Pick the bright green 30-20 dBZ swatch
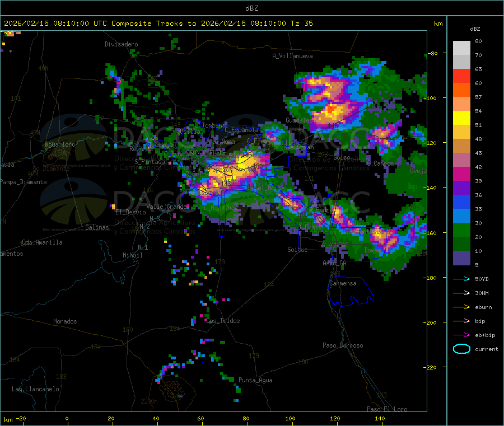Image resolution: width=504 pixels, height=426 pixels. pos(461,230)
